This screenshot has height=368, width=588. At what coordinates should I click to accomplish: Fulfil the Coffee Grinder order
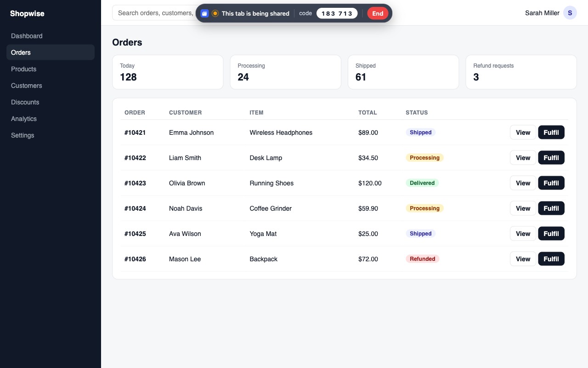pyautogui.click(x=551, y=208)
